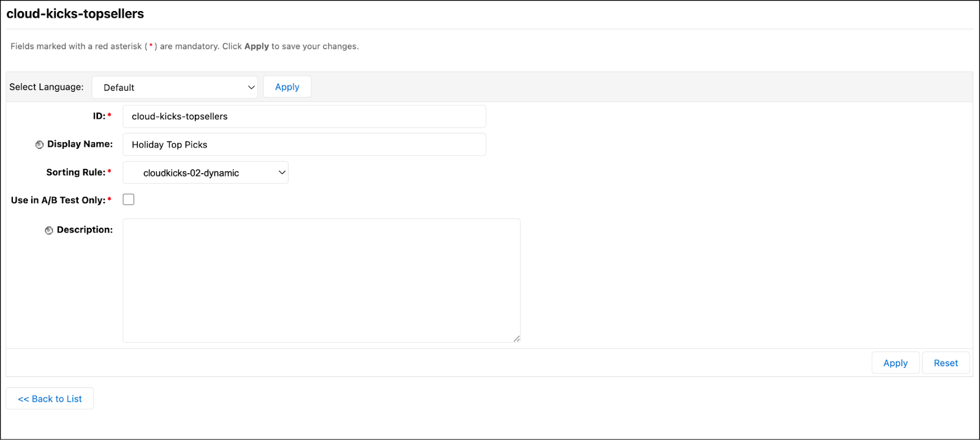Image resolution: width=980 pixels, height=440 pixels.
Task: Click the Select Language label
Action: pos(47,87)
